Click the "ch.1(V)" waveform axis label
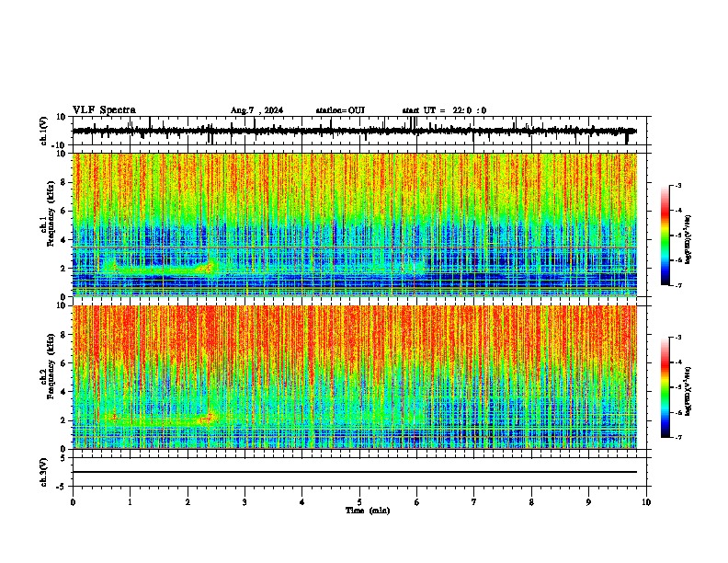This screenshot has height=563, width=728. click(44, 131)
